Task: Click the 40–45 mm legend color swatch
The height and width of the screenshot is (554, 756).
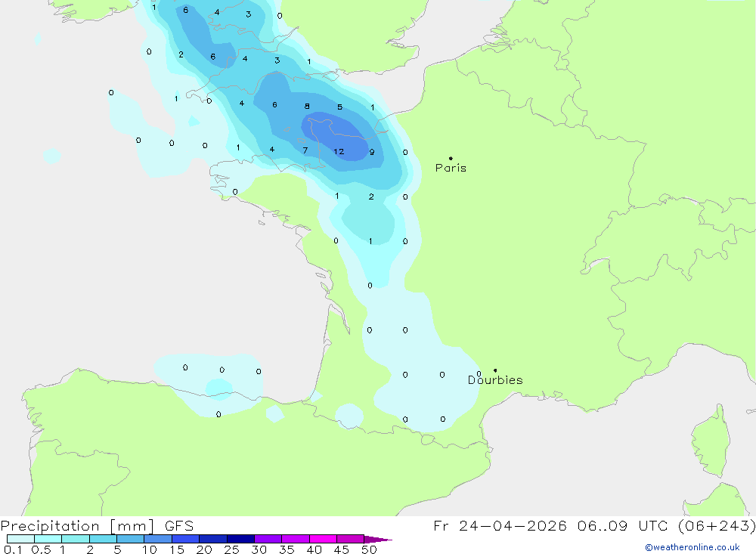Action: click(x=323, y=539)
